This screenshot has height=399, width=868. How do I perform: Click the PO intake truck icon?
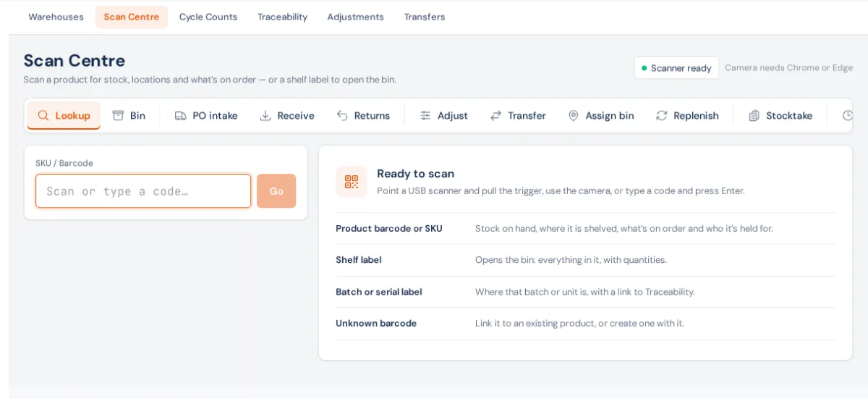(x=181, y=116)
